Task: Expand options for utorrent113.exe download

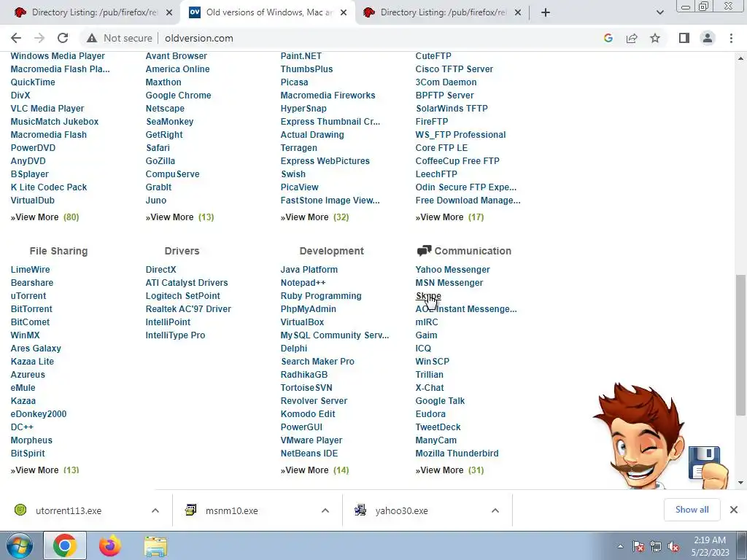Action: click(155, 510)
